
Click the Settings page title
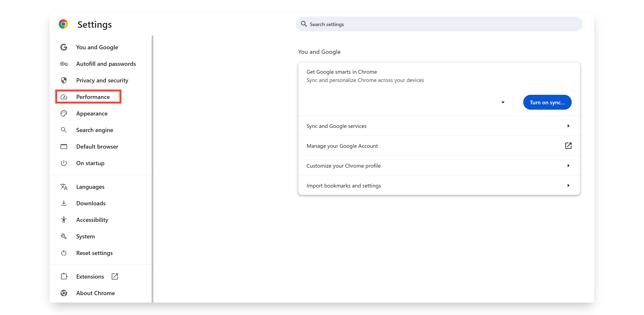pos(94,24)
